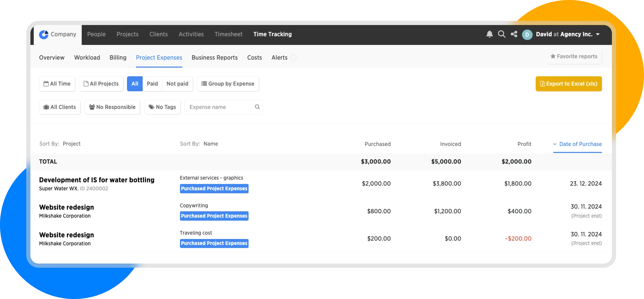This screenshot has width=644, height=299.
Task: Click the notifications bell icon
Action: [489, 34]
